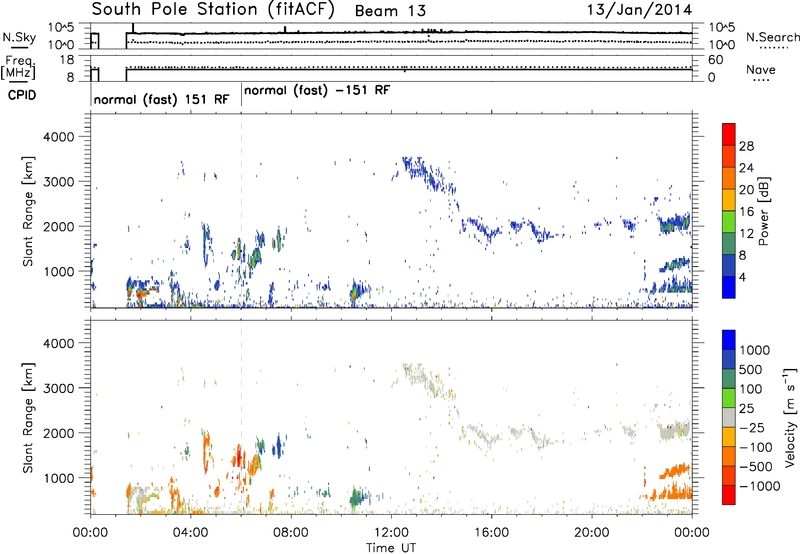This screenshot has height=554, width=800.
Task: Click the yellow-orange Power colorbar segment near 16
Action: [x=729, y=199]
